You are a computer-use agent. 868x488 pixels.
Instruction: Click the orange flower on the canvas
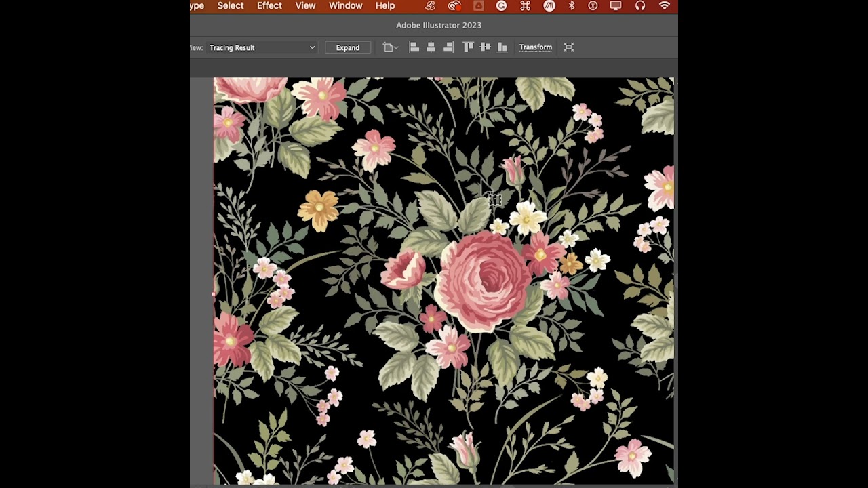(319, 209)
